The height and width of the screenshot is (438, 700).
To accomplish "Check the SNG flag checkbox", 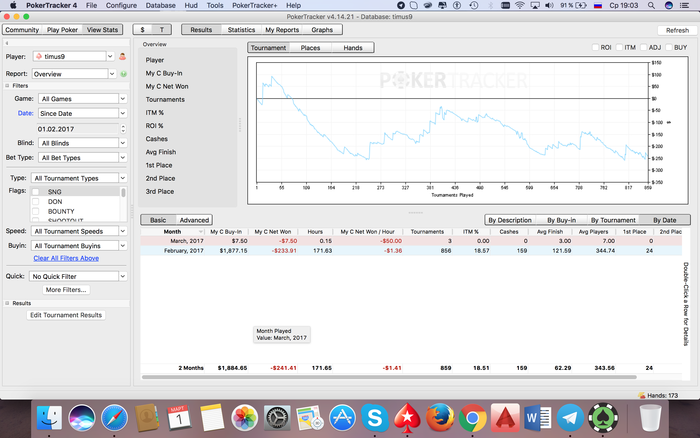I will point(36,192).
